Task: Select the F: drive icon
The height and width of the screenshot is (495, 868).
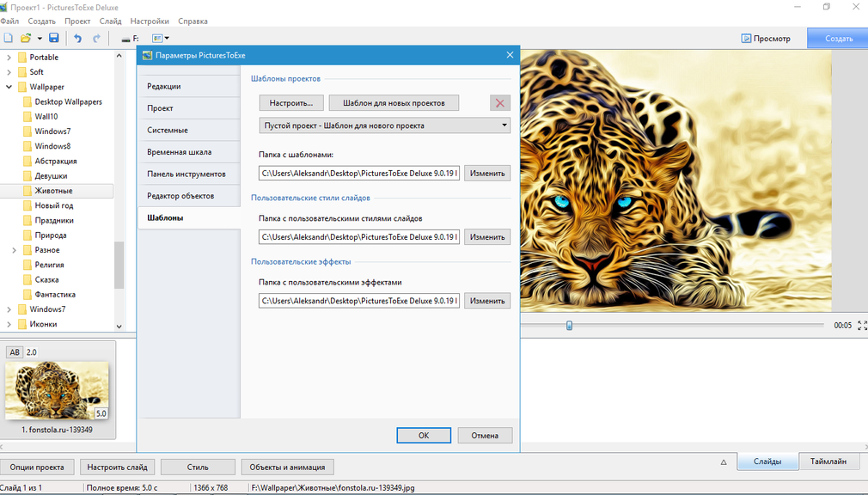Action: pos(130,39)
